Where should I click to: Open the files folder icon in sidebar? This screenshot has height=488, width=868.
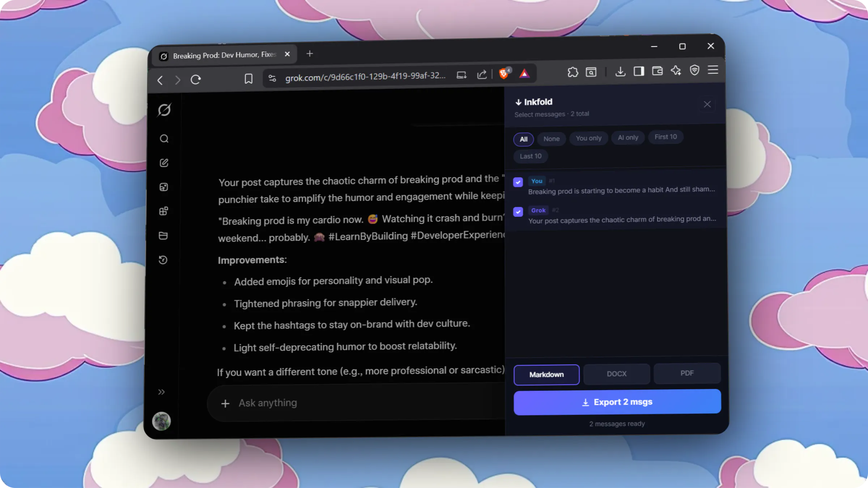pyautogui.click(x=163, y=236)
